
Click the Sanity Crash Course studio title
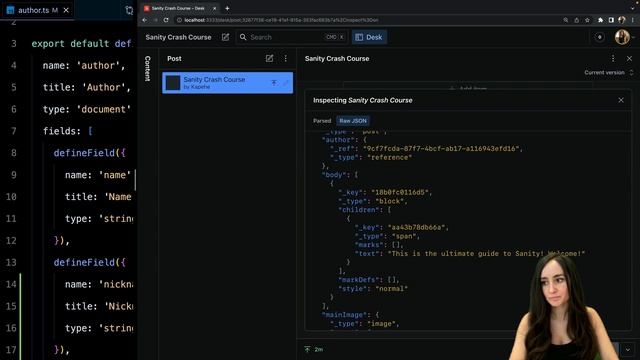178,37
